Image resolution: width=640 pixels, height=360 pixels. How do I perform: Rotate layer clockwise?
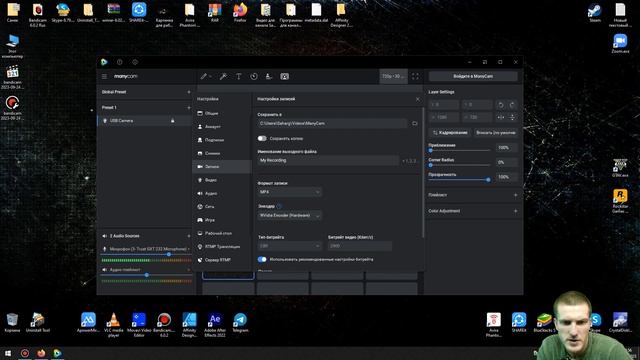point(512,105)
